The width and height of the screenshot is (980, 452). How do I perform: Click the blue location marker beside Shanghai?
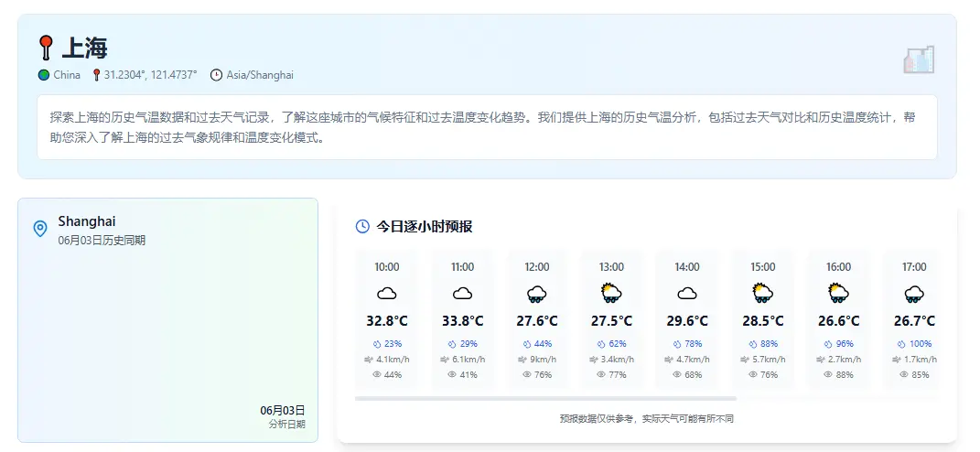click(x=40, y=228)
